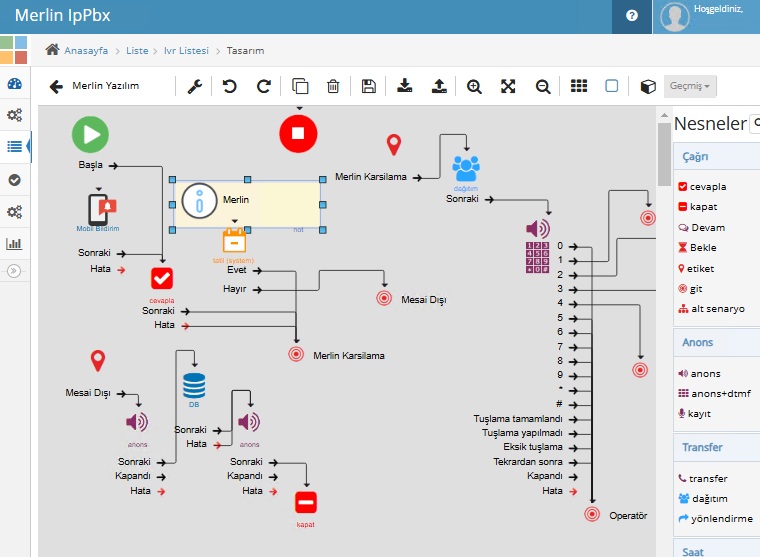Expand the collapsed left sidebar arrow

click(14, 270)
